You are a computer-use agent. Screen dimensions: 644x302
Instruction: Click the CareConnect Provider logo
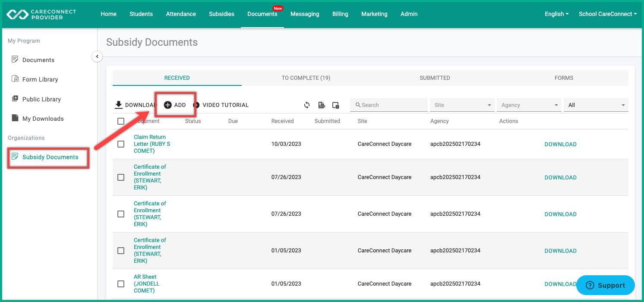(41, 14)
